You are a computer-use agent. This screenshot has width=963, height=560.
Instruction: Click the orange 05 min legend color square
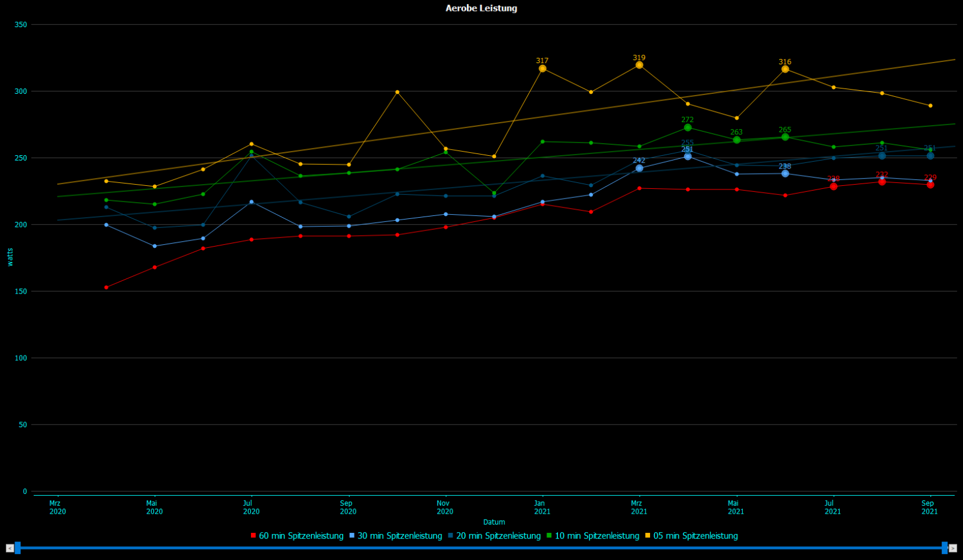click(648, 536)
